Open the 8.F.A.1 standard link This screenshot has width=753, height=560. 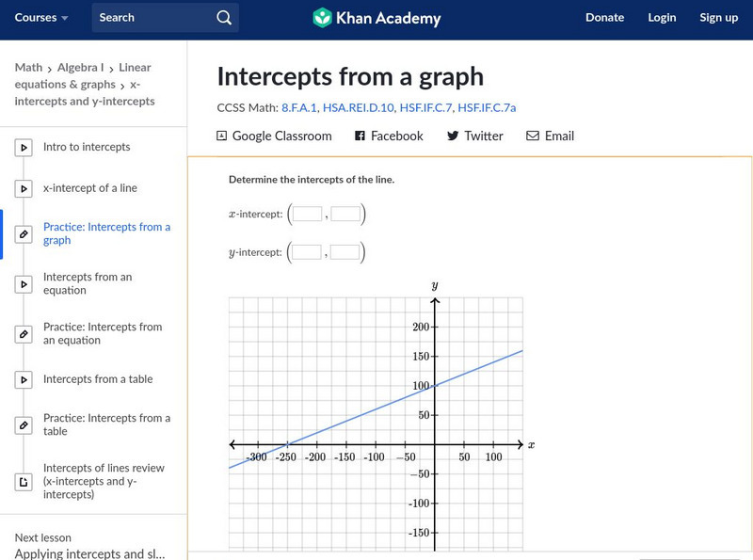(299, 108)
